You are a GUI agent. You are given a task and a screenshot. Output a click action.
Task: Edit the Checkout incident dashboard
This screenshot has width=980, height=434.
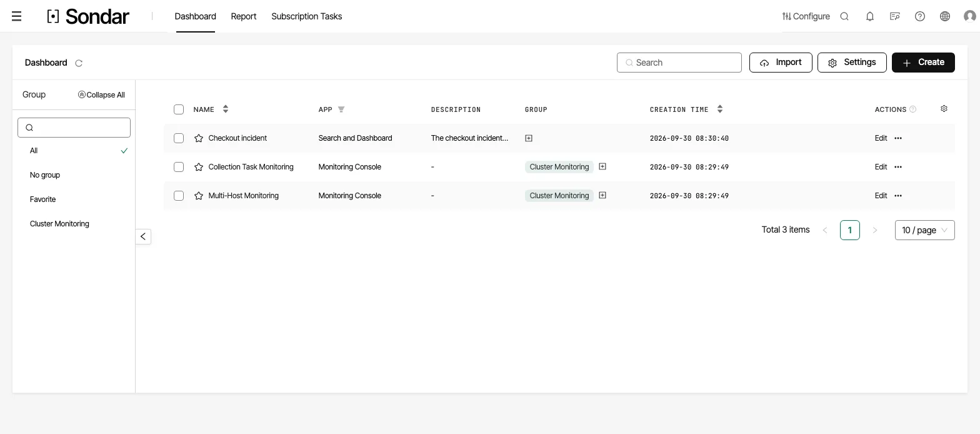coord(881,138)
